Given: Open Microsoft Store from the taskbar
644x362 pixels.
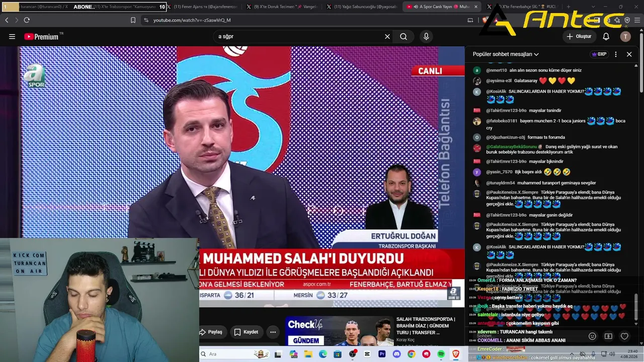Looking at the screenshot, I should 338,354.
